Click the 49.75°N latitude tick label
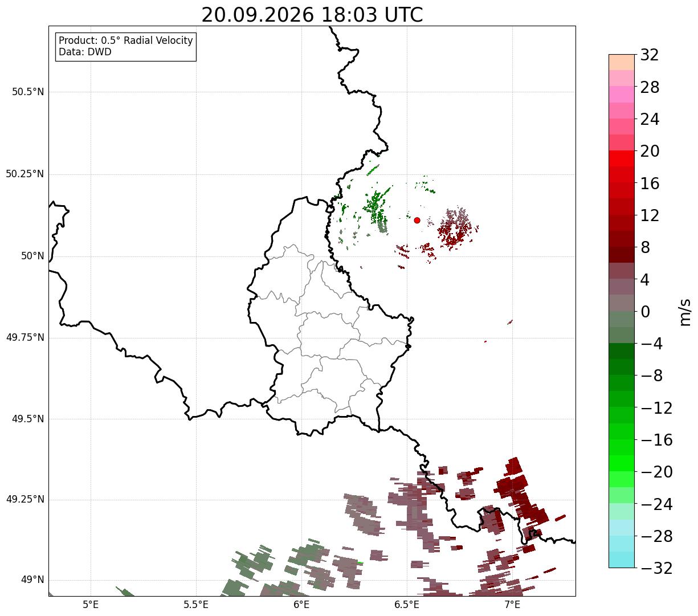Screen dimensions: 698x616 pyautogui.click(x=25, y=337)
